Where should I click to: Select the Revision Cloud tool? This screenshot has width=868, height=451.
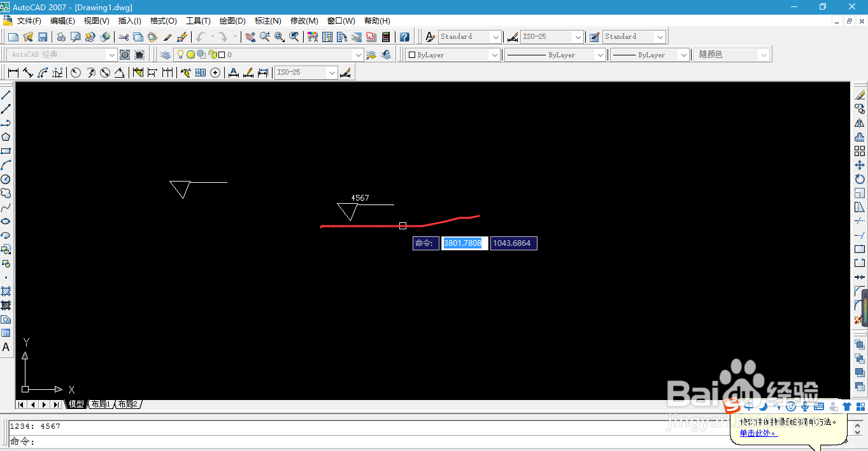click(6, 193)
